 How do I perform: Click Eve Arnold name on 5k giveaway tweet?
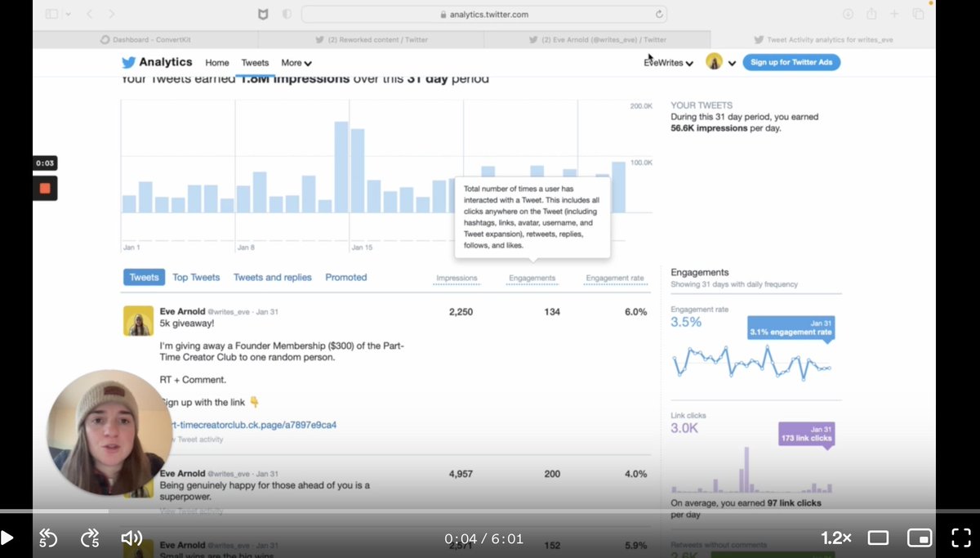click(181, 312)
